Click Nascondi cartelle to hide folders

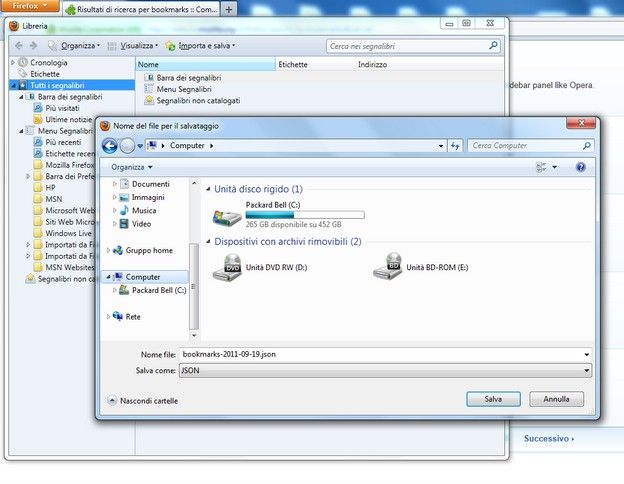pos(143,401)
